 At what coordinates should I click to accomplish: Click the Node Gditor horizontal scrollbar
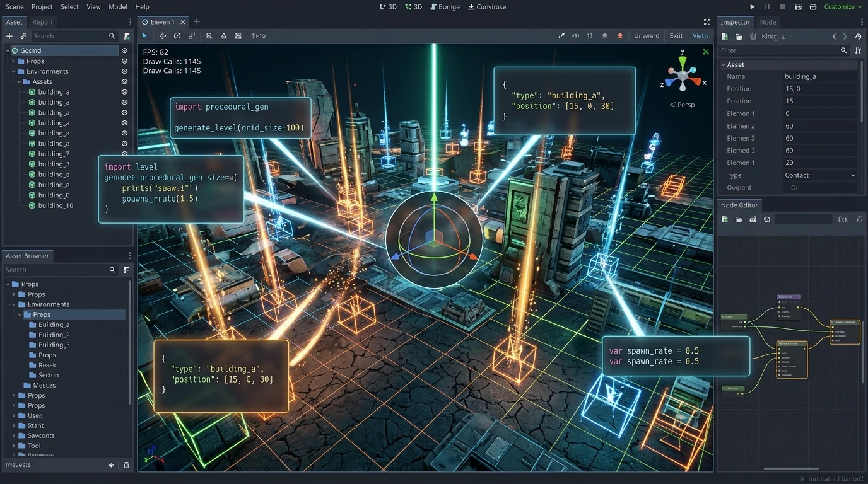[791, 468]
